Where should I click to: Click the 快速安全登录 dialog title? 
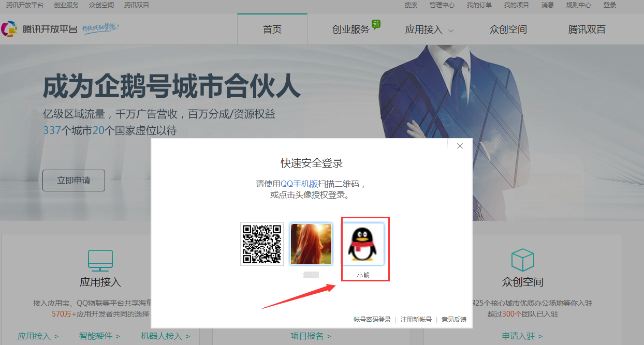click(x=312, y=163)
